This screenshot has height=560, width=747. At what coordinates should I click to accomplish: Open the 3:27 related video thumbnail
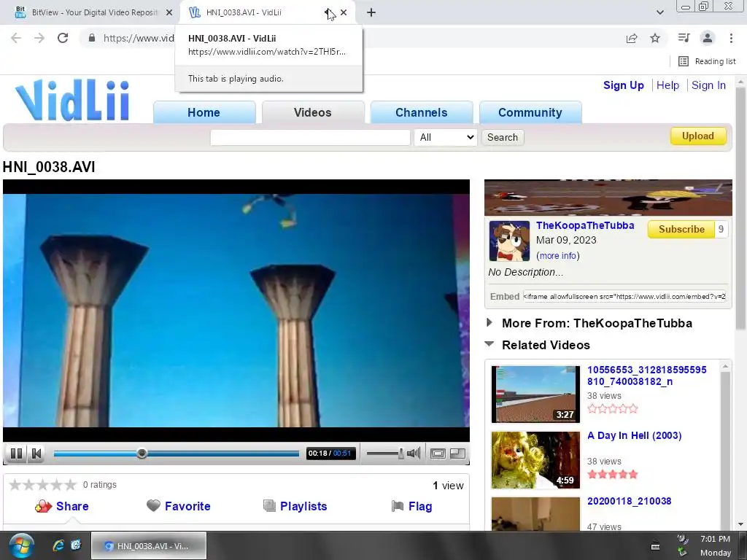(x=535, y=394)
